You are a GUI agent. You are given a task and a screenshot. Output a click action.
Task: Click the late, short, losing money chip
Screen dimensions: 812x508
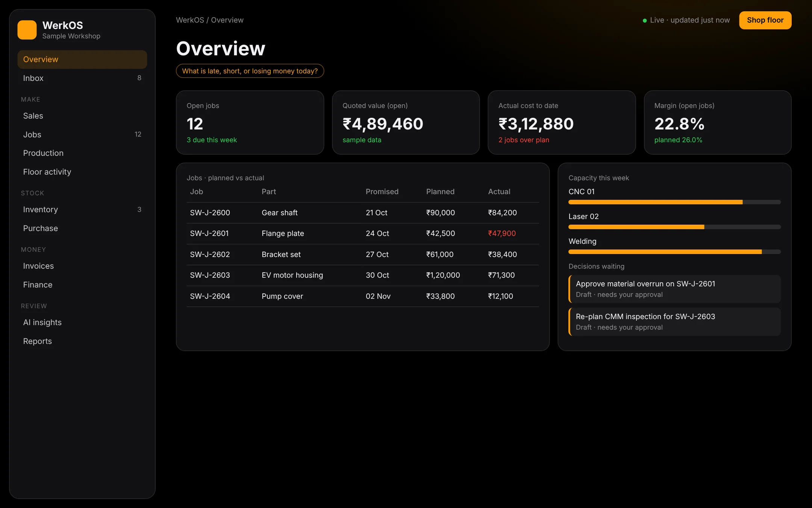click(x=250, y=71)
